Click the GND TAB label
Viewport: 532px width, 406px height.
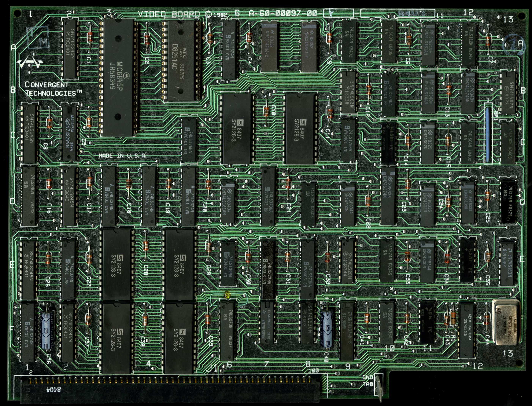point(368,380)
